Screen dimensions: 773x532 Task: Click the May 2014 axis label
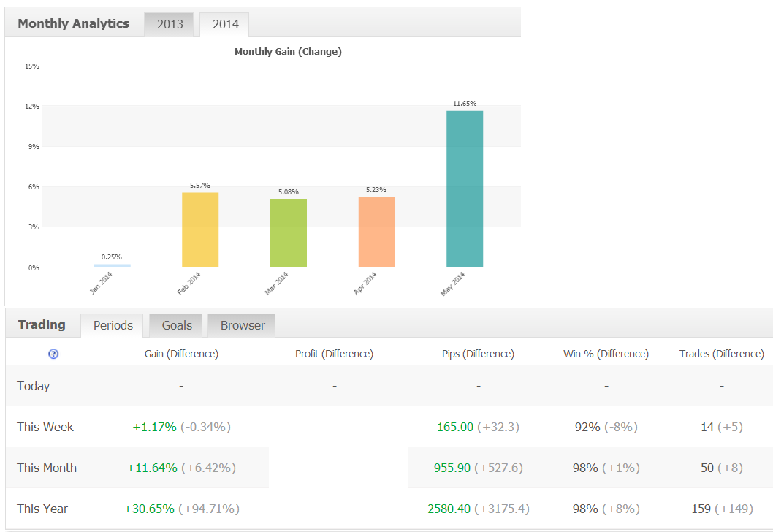point(452,284)
